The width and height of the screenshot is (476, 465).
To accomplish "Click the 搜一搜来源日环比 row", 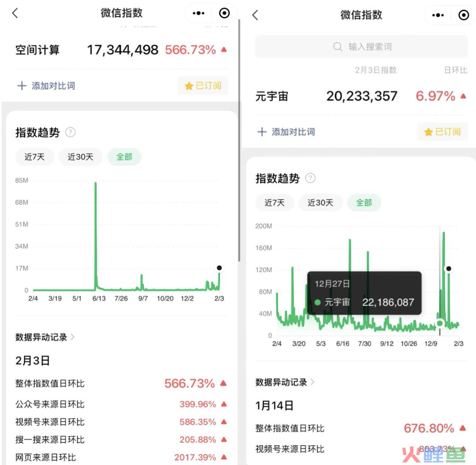I will [x=121, y=439].
